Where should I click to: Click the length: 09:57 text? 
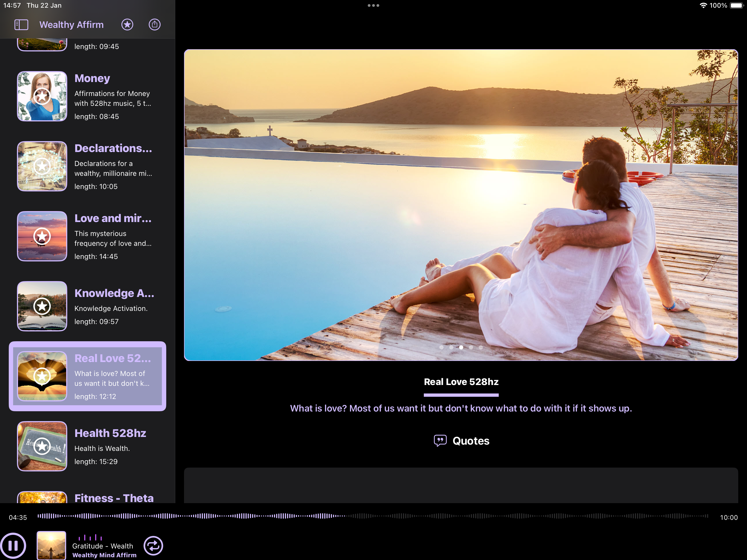(97, 322)
